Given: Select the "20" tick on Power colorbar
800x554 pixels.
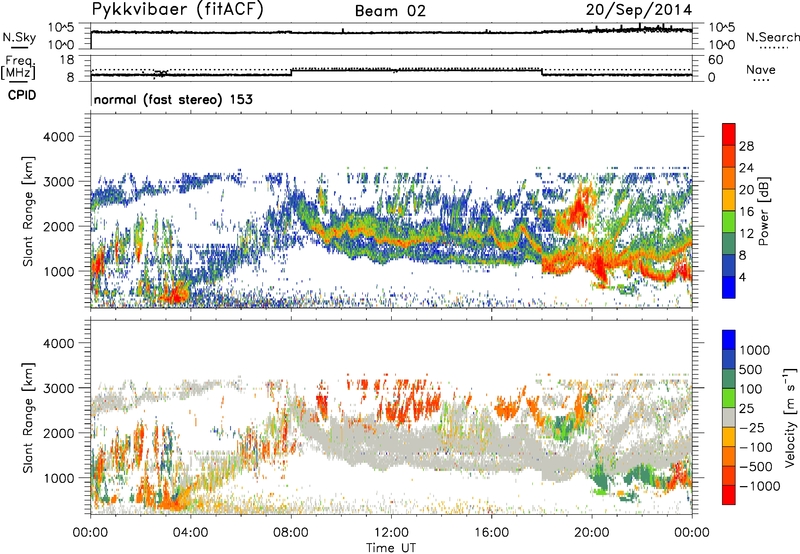Looking at the screenshot, I should click(x=746, y=190).
